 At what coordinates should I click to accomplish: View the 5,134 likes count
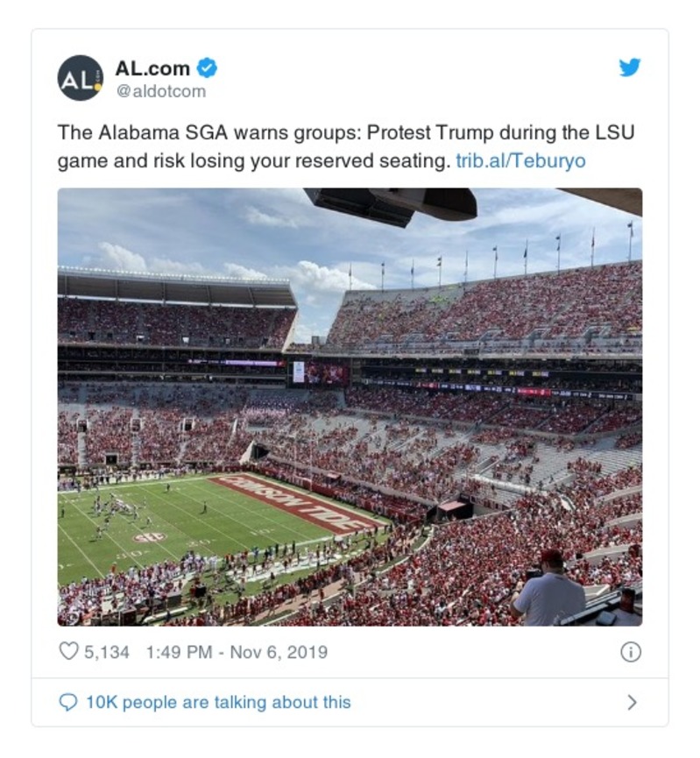pos(107,652)
